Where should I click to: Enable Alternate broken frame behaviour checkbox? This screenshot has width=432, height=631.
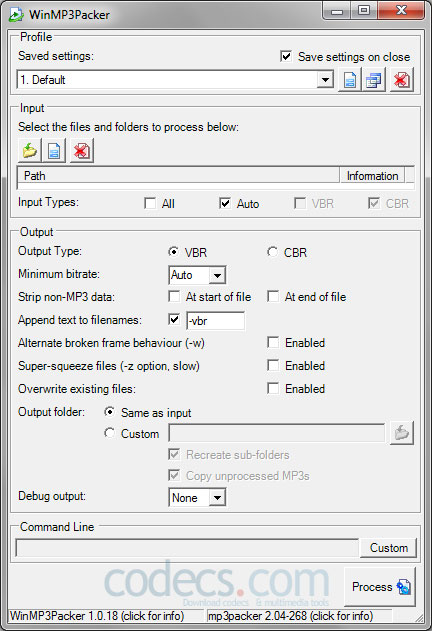[x=273, y=342]
